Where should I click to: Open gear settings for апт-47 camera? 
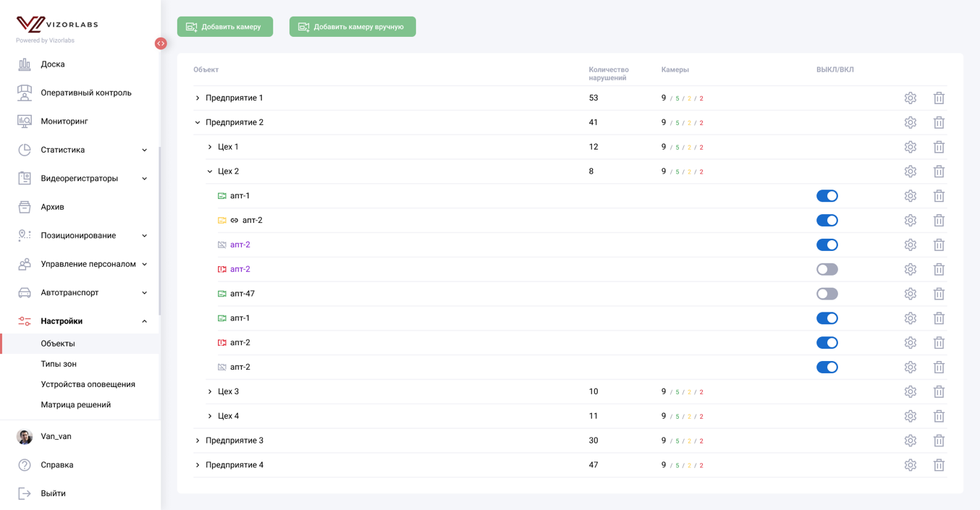(x=910, y=294)
